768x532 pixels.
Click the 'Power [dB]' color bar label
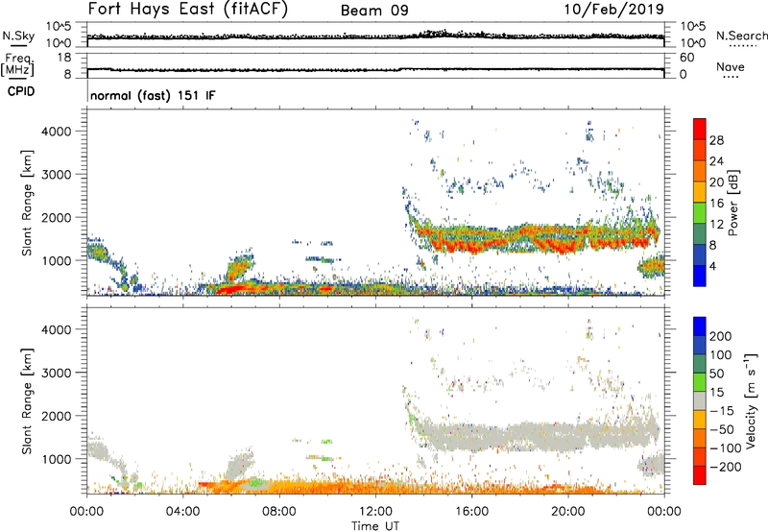(x=733, y=203)
